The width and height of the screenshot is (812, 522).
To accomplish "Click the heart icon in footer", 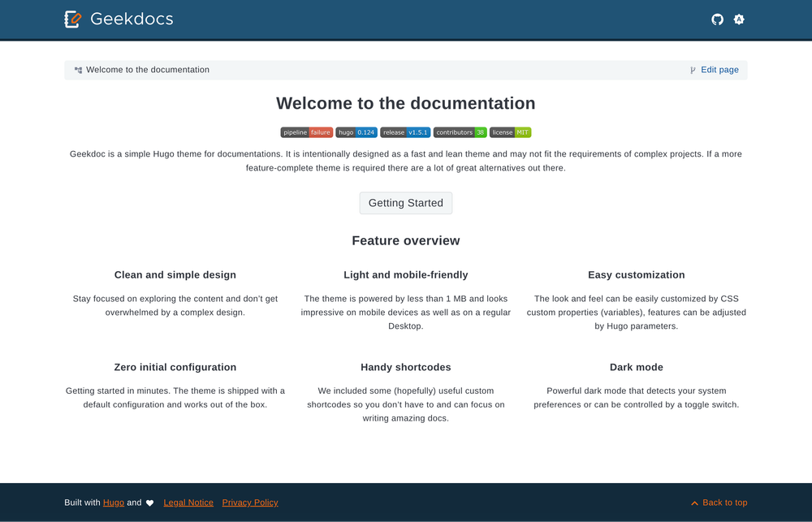I will (149, 503).
